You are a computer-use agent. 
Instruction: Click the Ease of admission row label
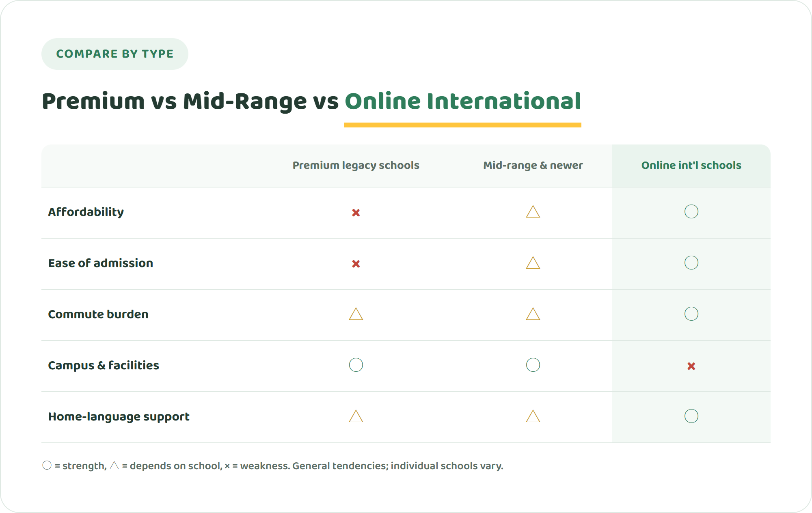click(x=101, y=263)
